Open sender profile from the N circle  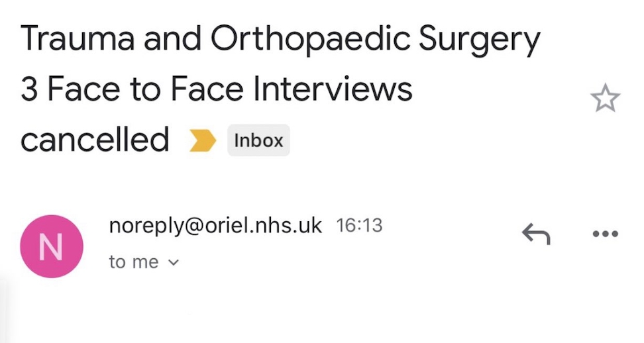tap(52, 246)
